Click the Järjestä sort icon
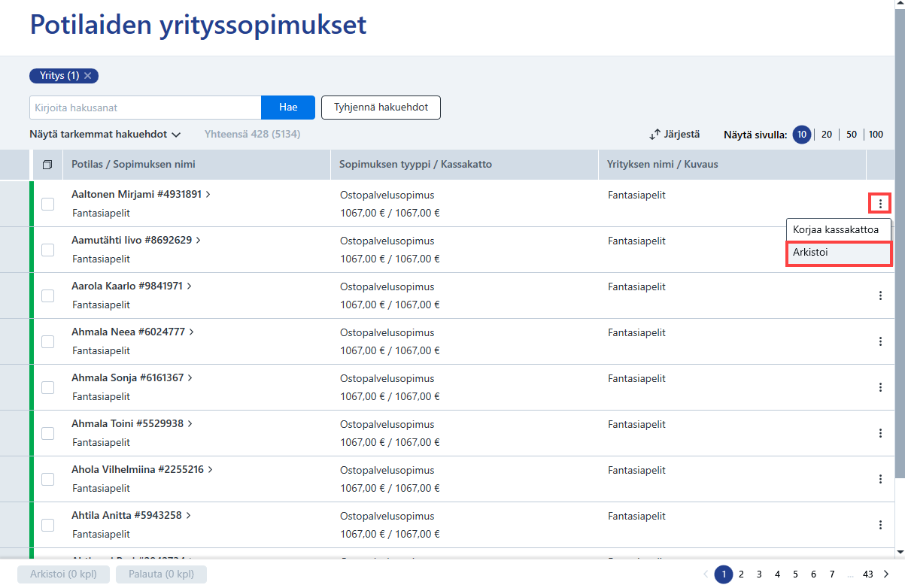 [x=654, y=135]
